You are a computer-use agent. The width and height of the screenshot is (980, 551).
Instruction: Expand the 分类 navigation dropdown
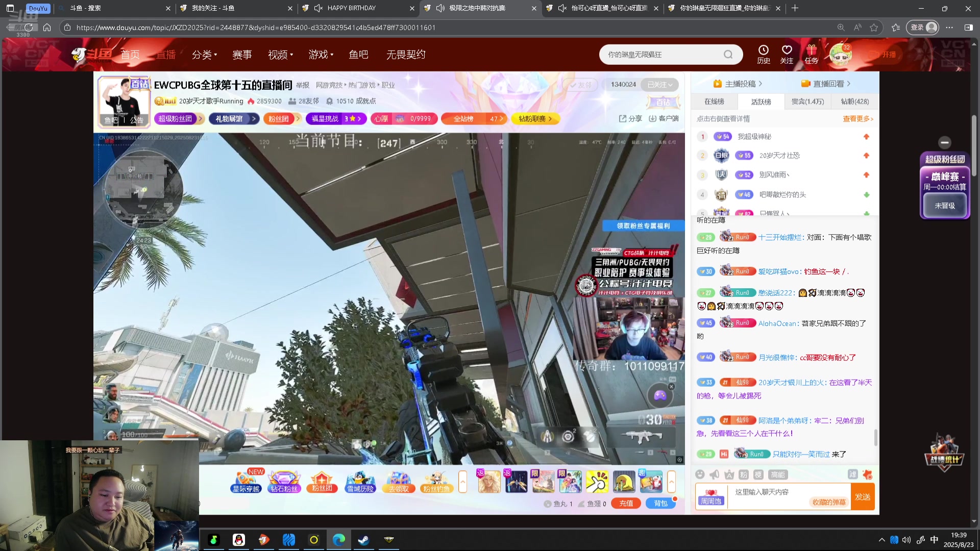204,55
